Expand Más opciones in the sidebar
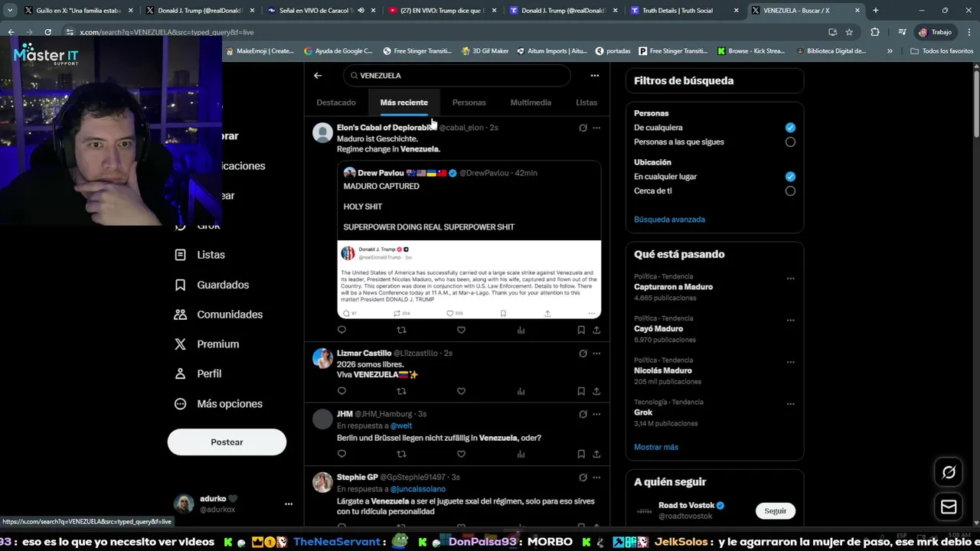Screen dimensions: 980x551 (x=220, y=404)
